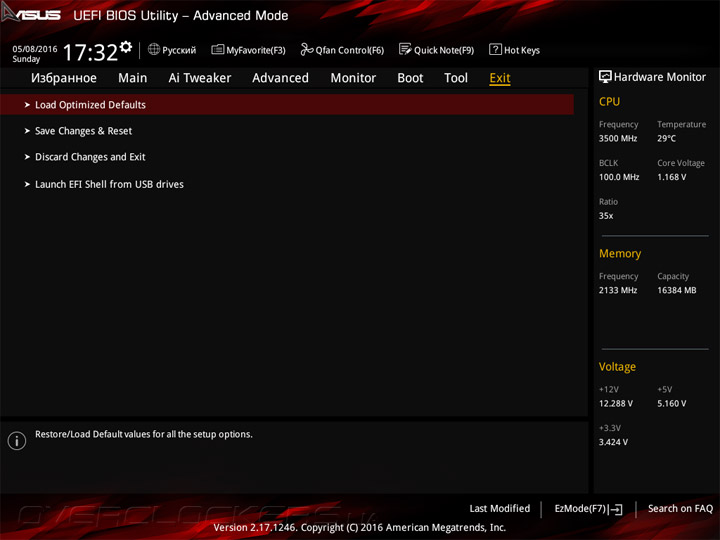Image resolution: width=720 pixels, height=540 pixels.
Task: Open MyFavorite(F3) list icon
Action: [218, 49]
